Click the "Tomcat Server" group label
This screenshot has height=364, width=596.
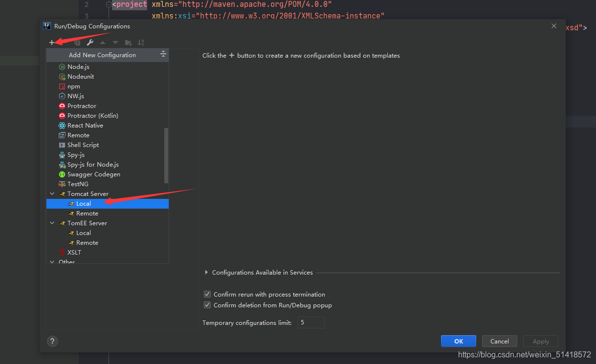tap(88, 194)
